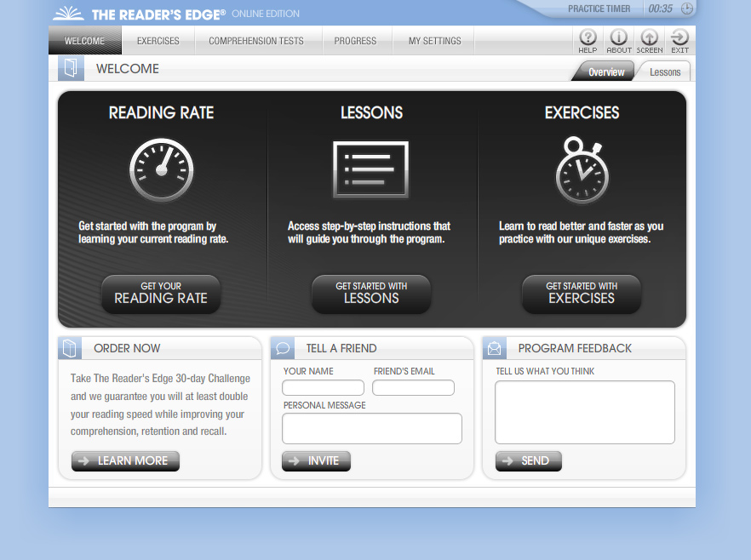The width and height of the screenshot is (751, 560).
Task: Click the Order Now book icon
Action: 70,348
